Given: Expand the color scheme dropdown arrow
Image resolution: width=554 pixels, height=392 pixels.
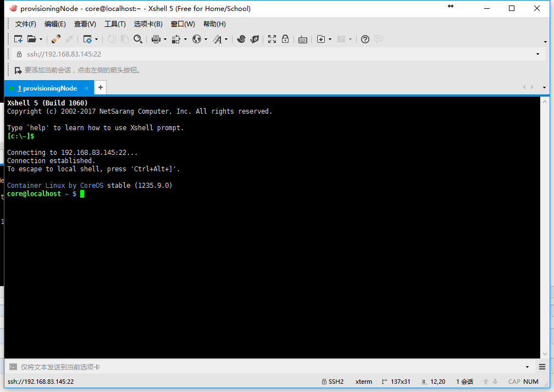Looking at the screenshot, I should tap(185, 39).
